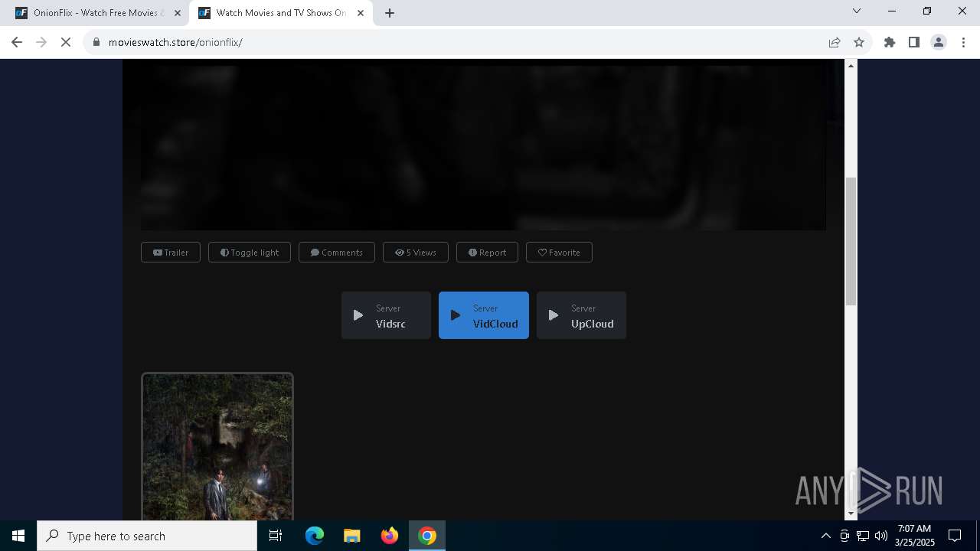Stop loading the page
The width and height of the screenshot is (980, 551).
coord(66,42)
